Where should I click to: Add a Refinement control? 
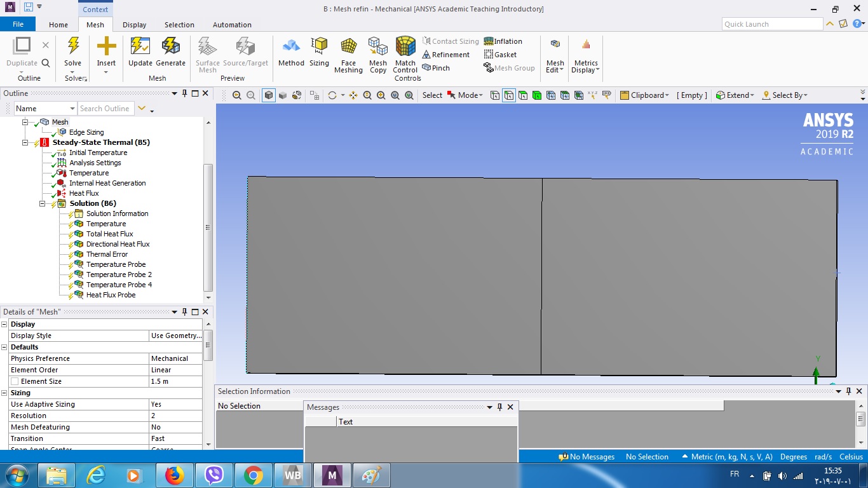446,55
